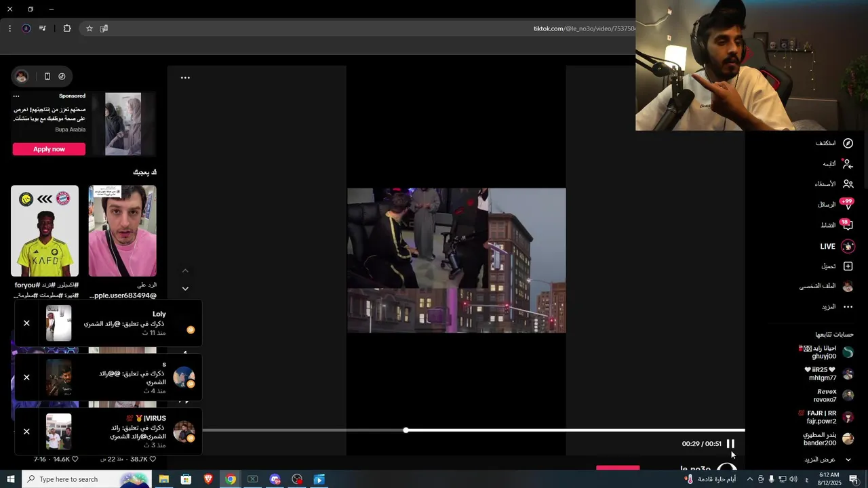This screenshot has height=488, width=868.
Task: Open the LIVE section in sidebar
Action: click(848, 246)
